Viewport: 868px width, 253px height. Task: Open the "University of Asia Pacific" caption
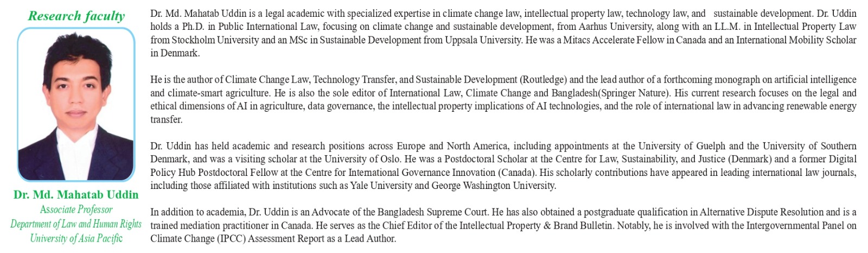(x=76, y=238)
